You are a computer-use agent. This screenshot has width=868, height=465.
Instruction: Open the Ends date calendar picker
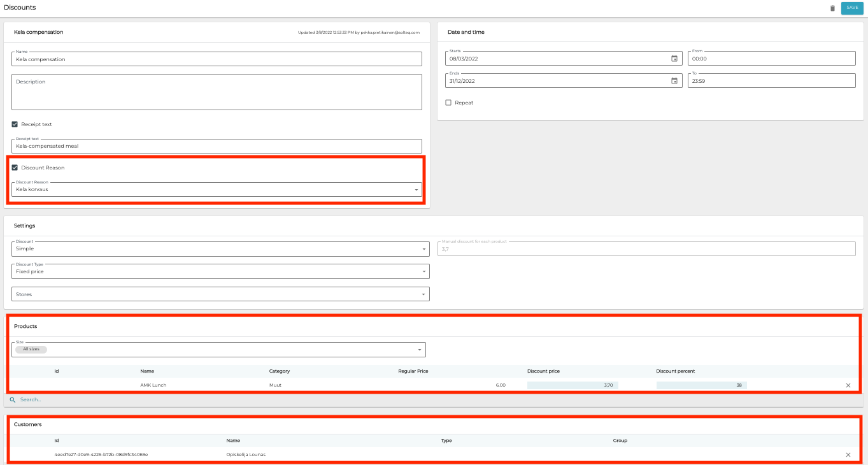(674, 81)
